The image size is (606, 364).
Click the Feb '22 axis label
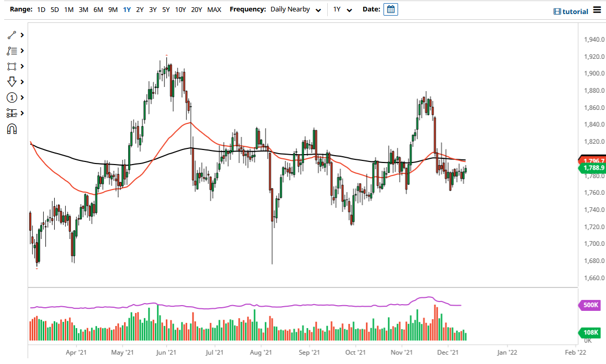575,353
